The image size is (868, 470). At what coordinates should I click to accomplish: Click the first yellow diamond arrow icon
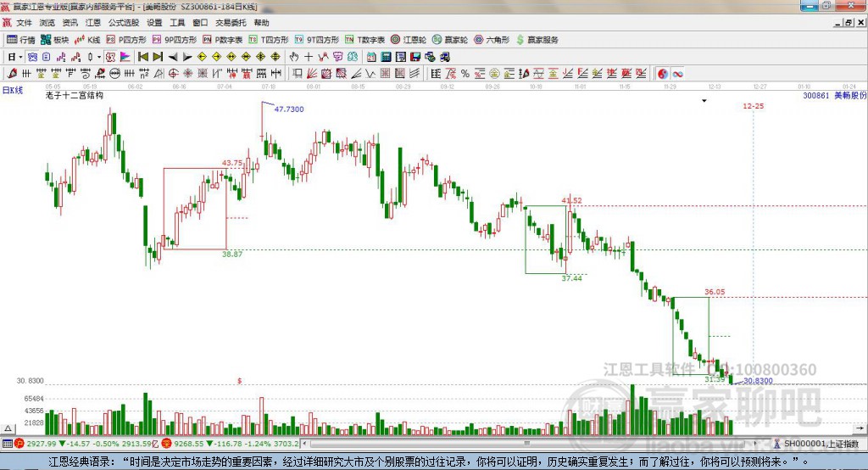tap(202, 57)
